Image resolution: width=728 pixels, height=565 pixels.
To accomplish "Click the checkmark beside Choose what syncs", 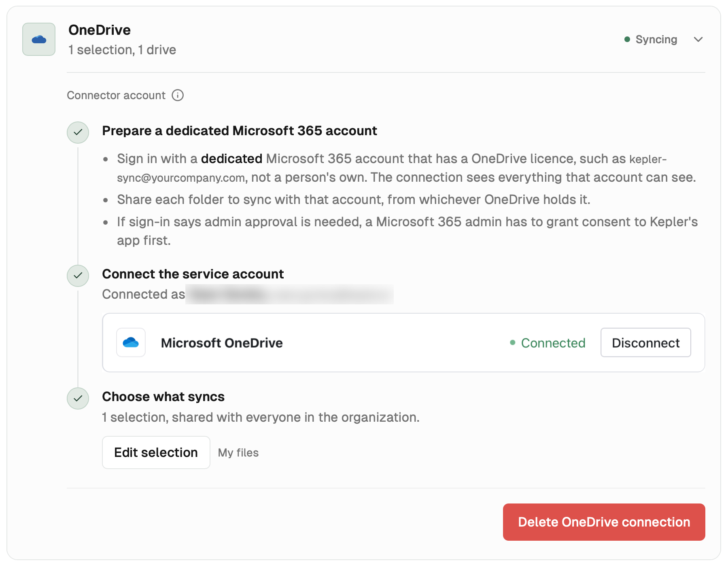I will pos(78,398).
